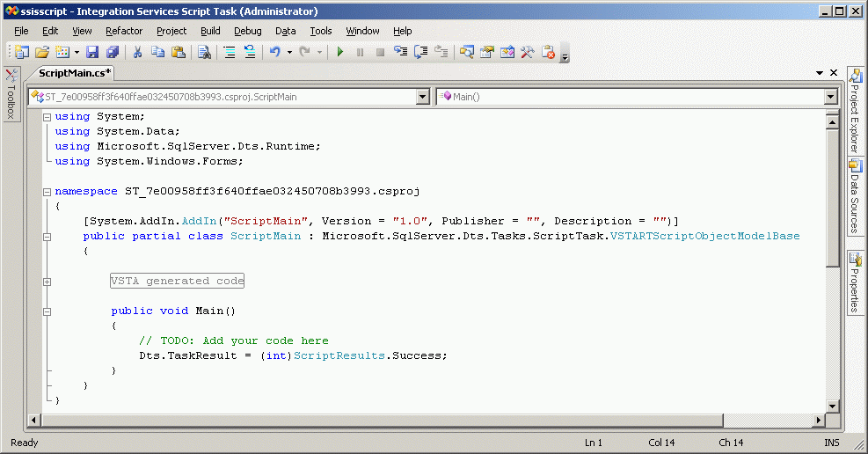Viewport: 868px width, 454px height.
Task: Click the Object Browser toolbar icon
Action: (507, 52)
